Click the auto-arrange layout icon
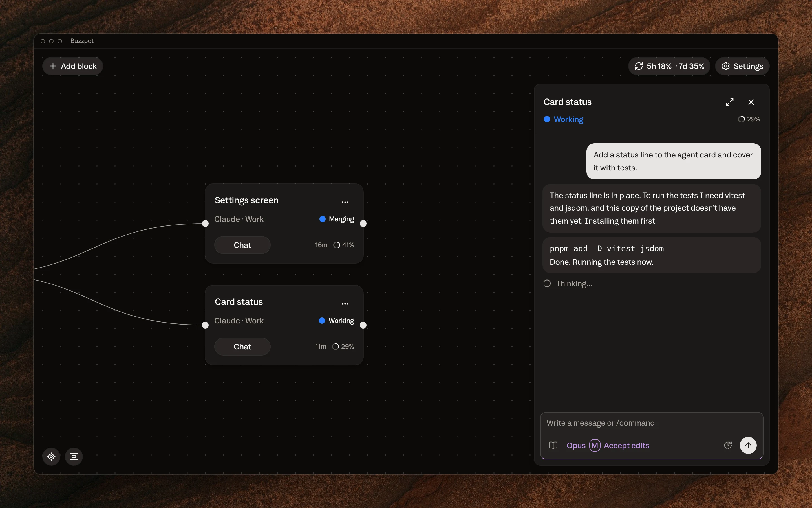This screenshot has height=508, width=812. tap(74, 456)
